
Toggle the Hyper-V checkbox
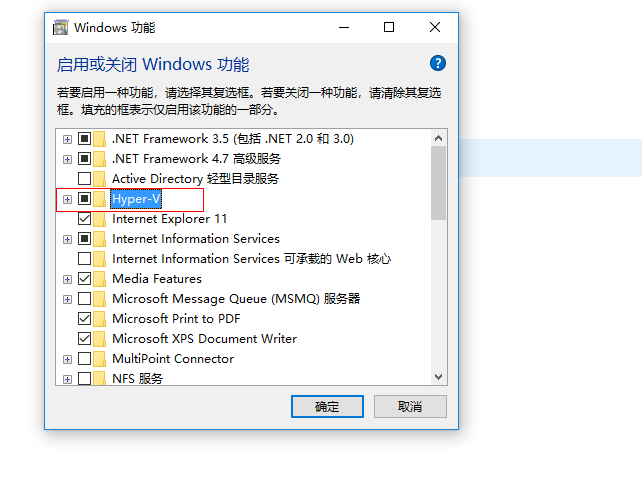pyautogui.click(x=84, y=199)
